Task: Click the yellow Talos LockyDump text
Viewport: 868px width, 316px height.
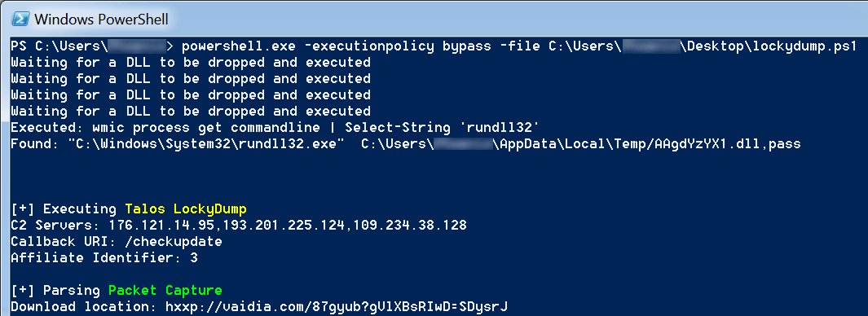Action: 186,209
